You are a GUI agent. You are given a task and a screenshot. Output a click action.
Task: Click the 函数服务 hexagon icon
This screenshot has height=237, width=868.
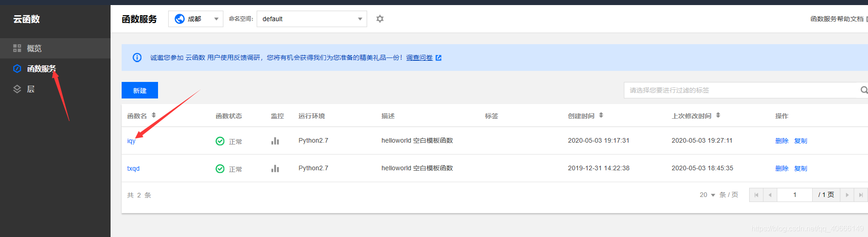(x=17, y=69)
